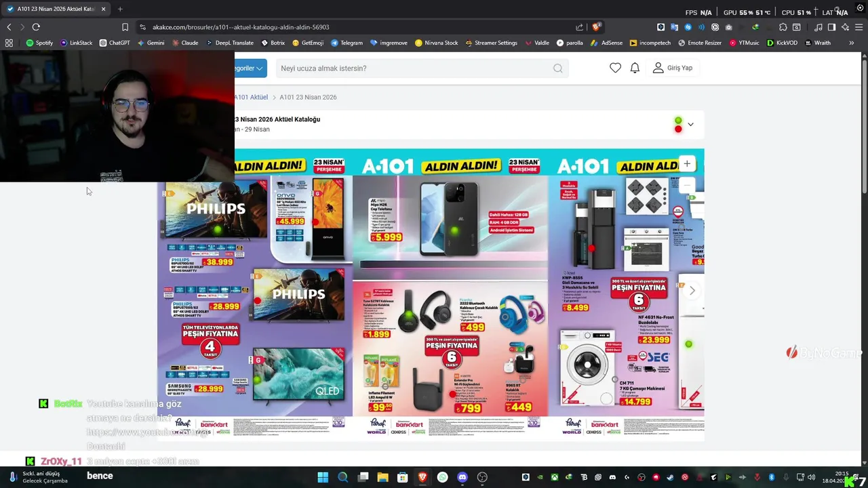This screenshot has height=488, width=868.
Task: Open the weather widget 'Gelecek Çarşamba'
Action: click(x=39, y=477)
